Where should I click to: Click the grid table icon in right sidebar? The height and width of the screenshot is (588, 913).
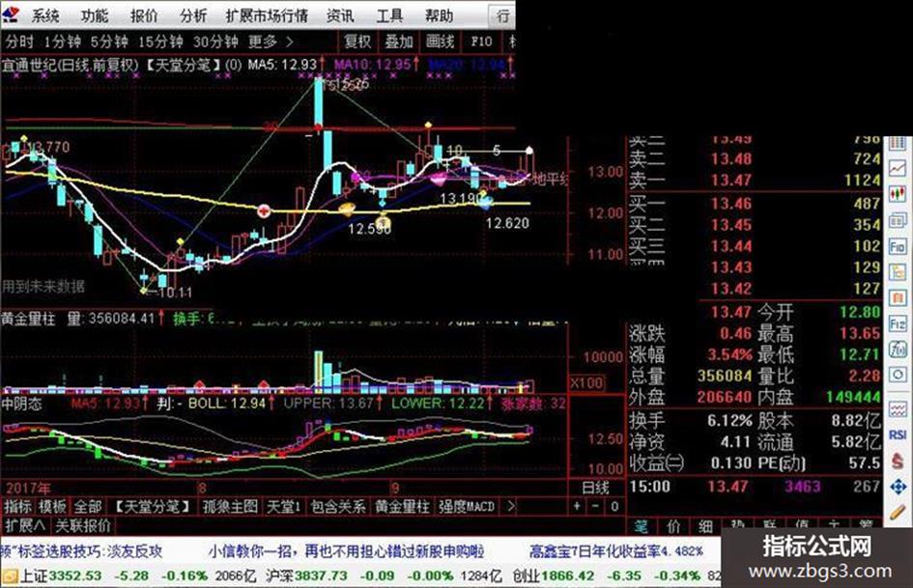point(898,143)
